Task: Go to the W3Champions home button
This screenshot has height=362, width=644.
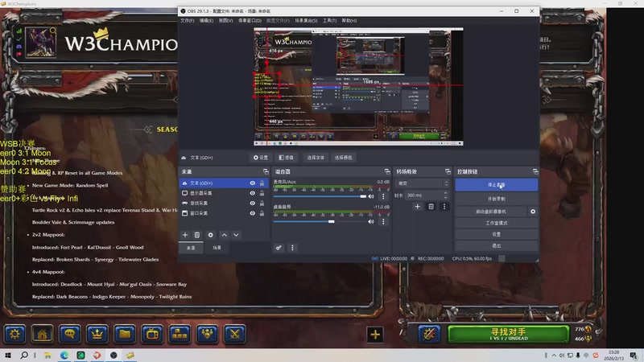Action: pyautogui.click(x=43, y=334)
